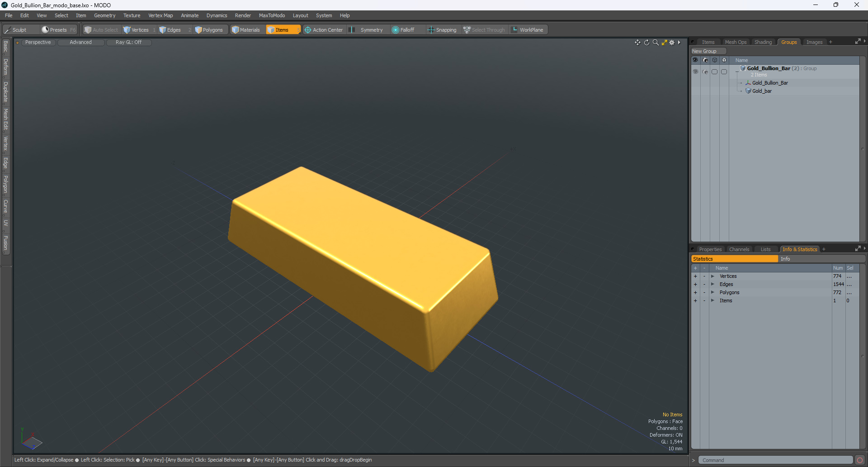Open the Vertex Map menu
Viewport: 868px width, 467px height.
160,15
